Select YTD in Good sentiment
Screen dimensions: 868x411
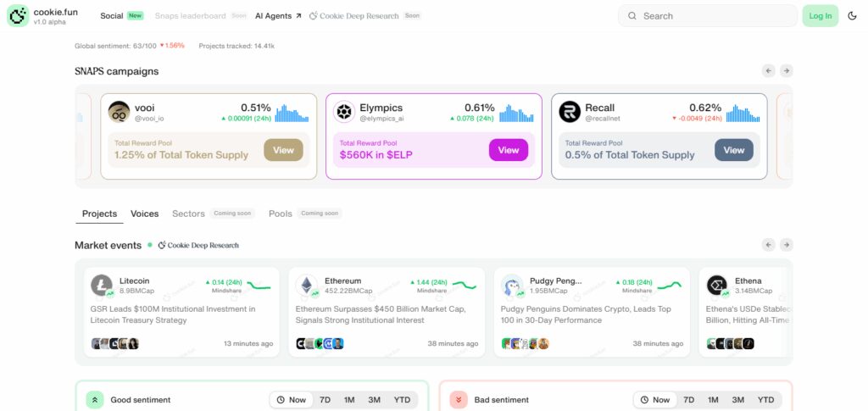[402, 400]
